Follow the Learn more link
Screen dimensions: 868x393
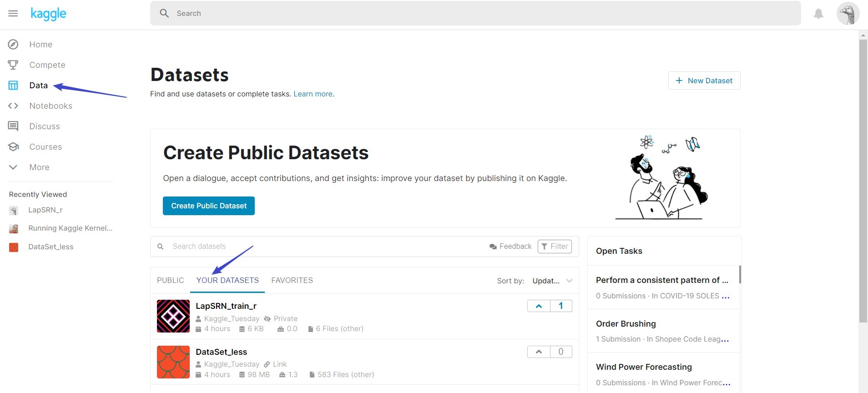click(313, 94)
